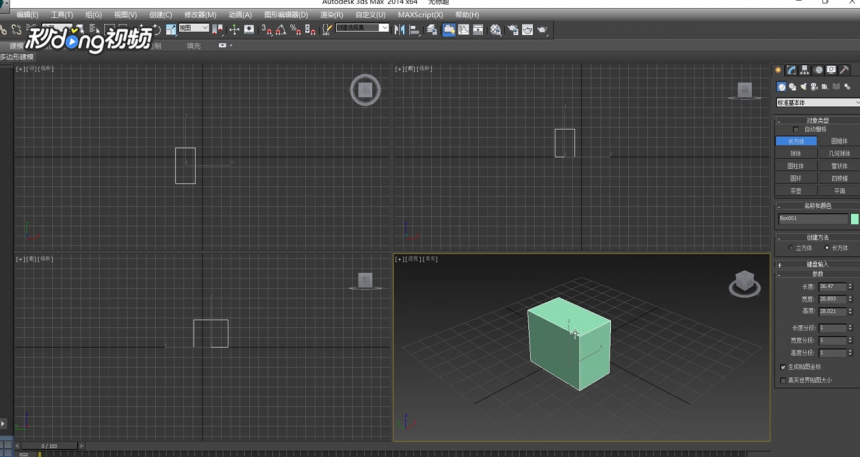Viewport: 860px width, 457px height.
Task: Open the Utilities hammer panel tab
Action: pos(845,70)
